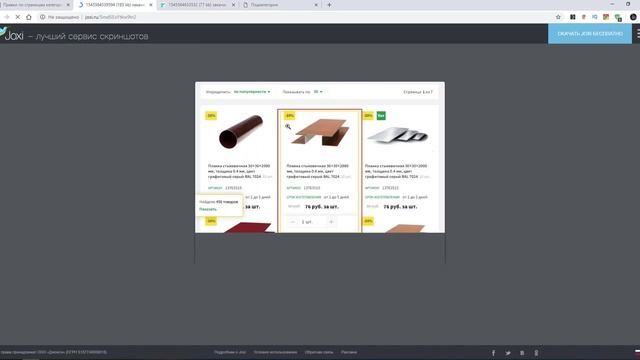This screenshot has width=640, height=360.
Task: Close the first tab 'Правки по страницам'
Action: click(x=68, y=5)
